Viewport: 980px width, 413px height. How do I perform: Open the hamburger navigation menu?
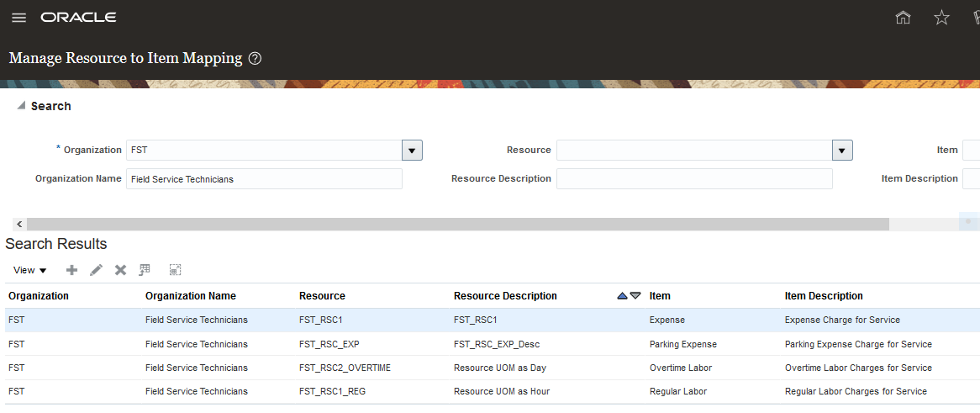pos(18,18)
